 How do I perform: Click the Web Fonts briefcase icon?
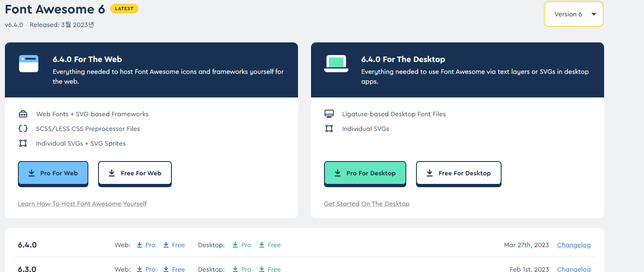point(23,114)
